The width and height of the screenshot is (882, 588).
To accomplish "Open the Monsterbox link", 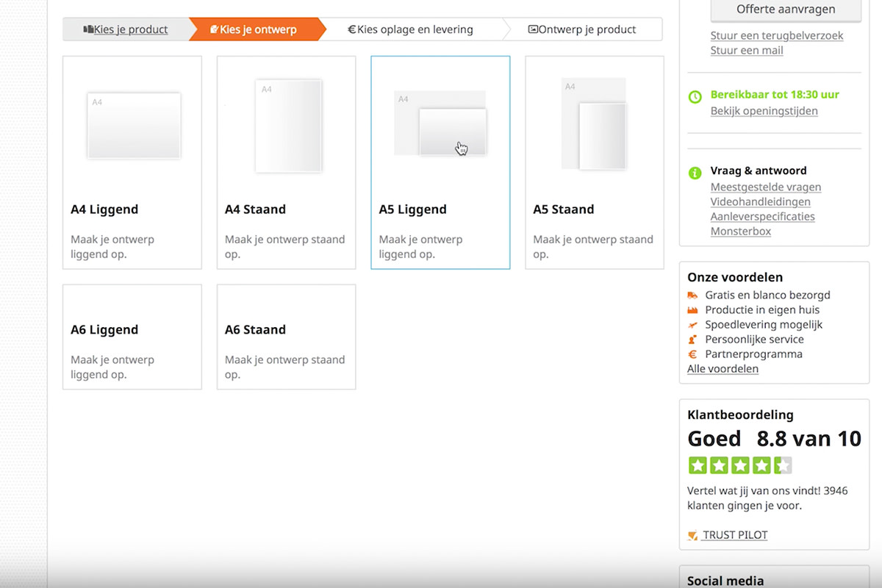I will (x=740, y=231).
